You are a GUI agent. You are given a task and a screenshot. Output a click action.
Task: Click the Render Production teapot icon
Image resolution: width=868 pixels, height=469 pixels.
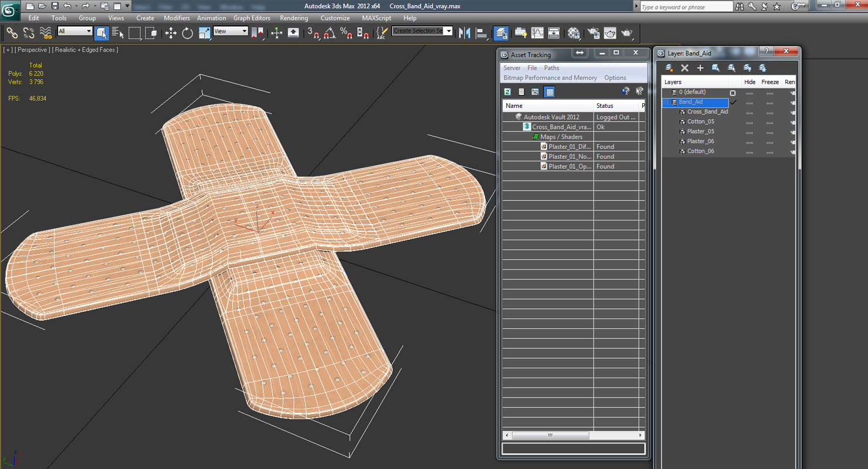coord(627,33)
